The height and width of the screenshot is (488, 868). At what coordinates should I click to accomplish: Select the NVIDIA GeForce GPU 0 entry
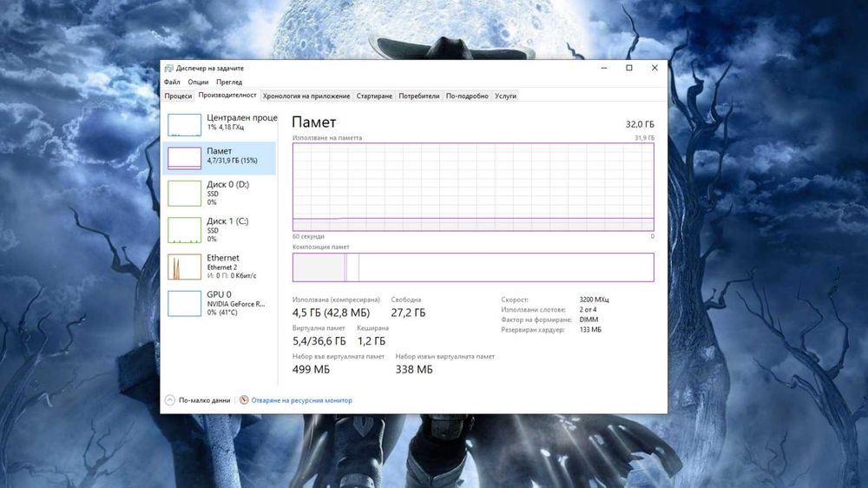tap(220, 304)
